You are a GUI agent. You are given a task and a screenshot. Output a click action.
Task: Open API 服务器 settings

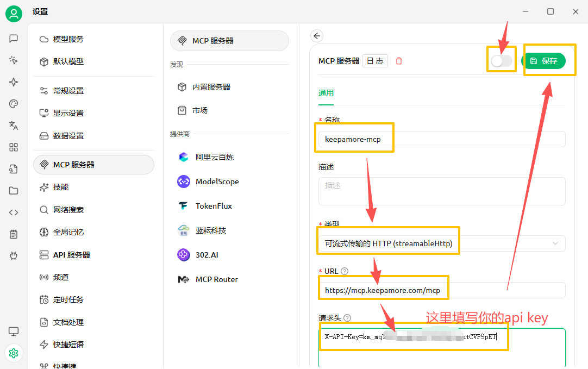click(94, 255)
